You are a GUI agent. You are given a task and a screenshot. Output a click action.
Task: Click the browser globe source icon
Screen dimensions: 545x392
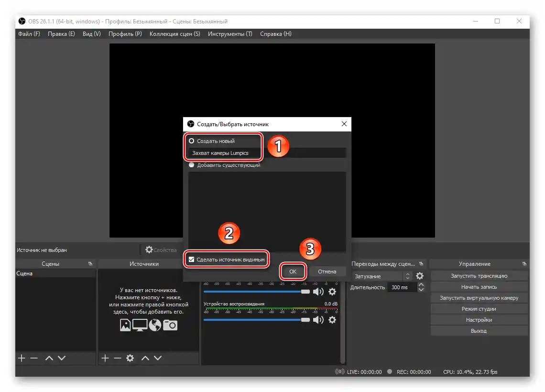tap(155, 325)
